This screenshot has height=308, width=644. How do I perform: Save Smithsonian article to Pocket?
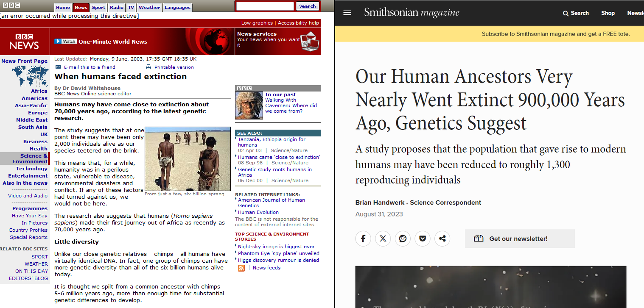(x=423, y=239)
